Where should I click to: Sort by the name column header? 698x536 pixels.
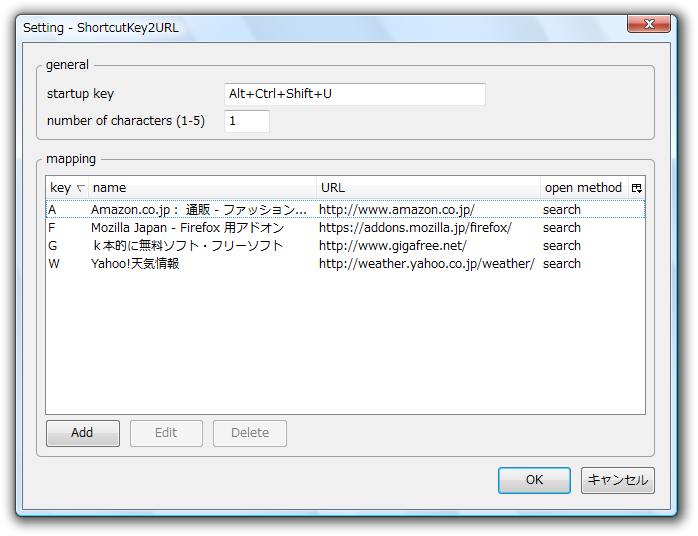tap(203, 188)
